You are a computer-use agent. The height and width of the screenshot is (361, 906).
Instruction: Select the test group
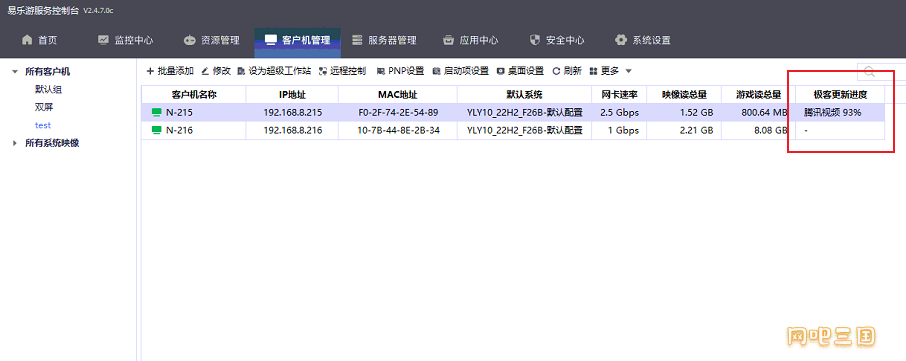[x=43, y=125]
